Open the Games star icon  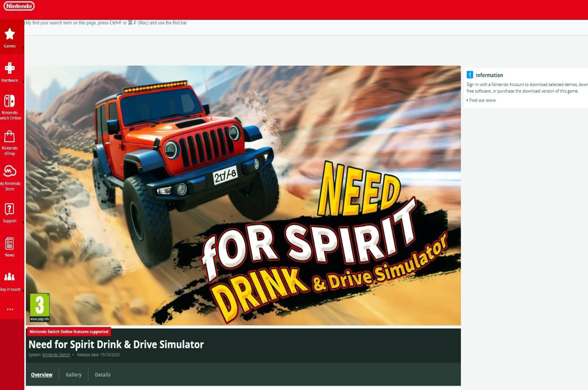(10, 34)
